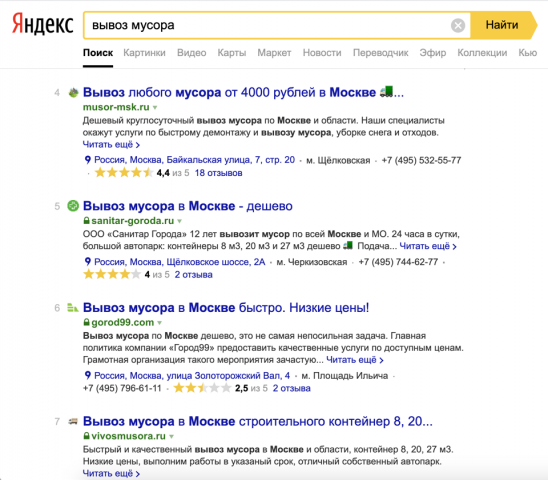548x480 pixels.
Task: Click the 2,5 star rating for gorod99.com
Action: [202, 388]
